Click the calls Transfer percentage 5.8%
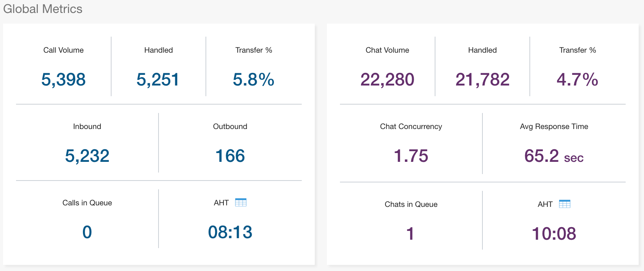Screen dimensions: 644x271 click(x=254, y=79)
